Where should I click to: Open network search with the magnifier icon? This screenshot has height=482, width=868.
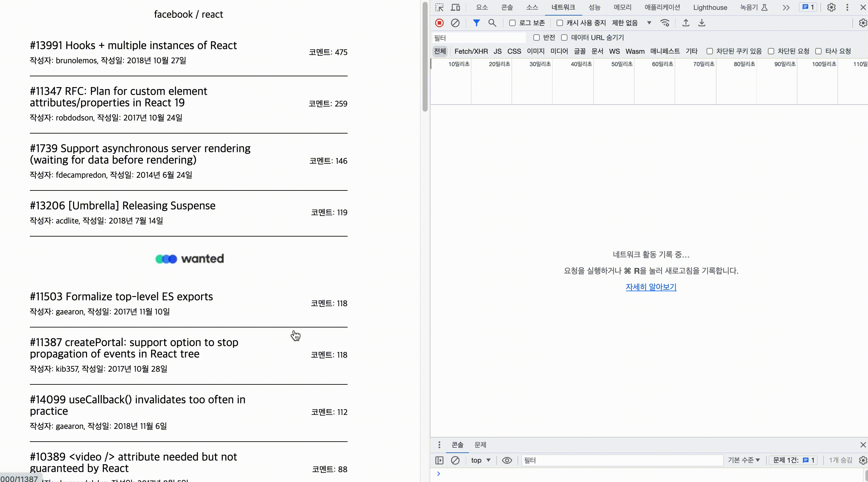(492, 23)
